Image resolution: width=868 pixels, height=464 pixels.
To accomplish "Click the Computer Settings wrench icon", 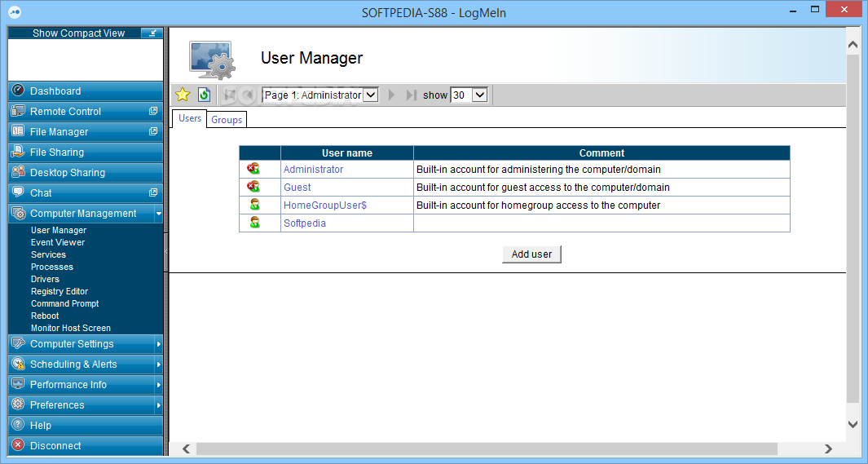I will 18,343.
